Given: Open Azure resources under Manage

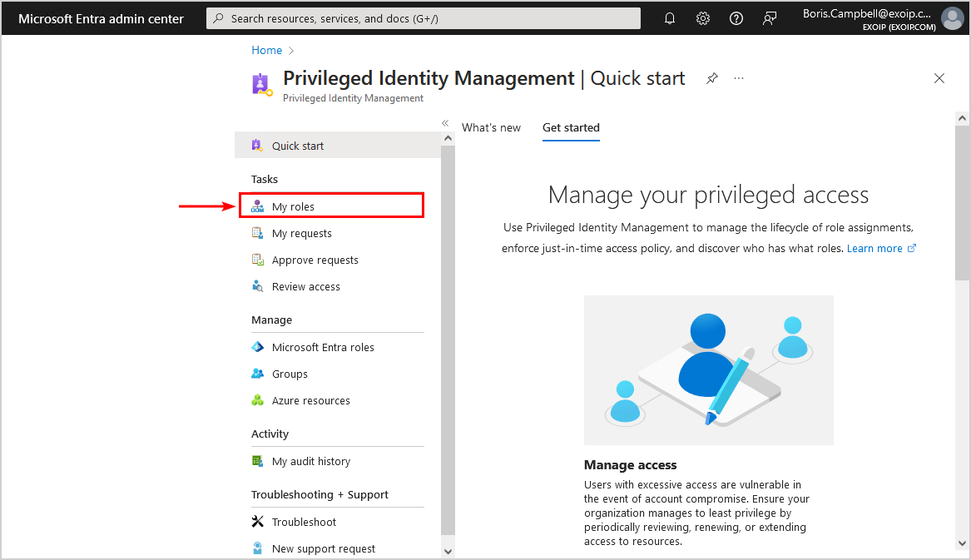Looking at the screenshot, I should [x=310, y=400].
